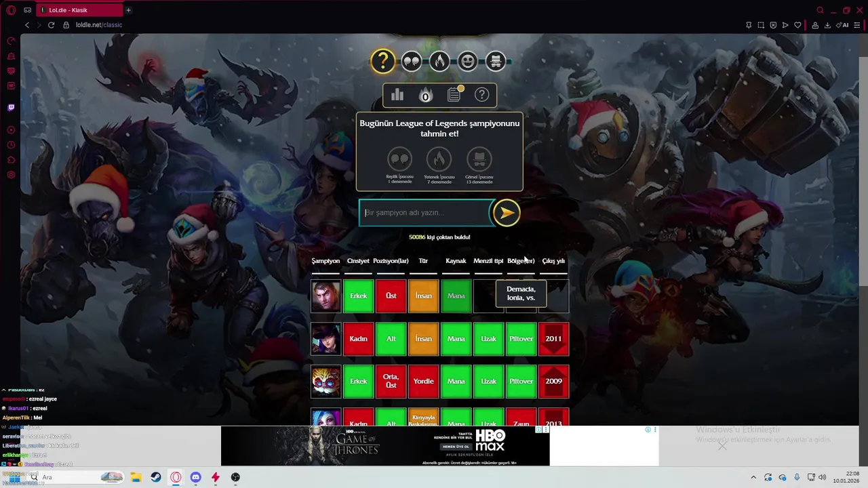The image size is (868, 488).
Task: Take a snapshot with the capture icon
Action: tap(761, 25)
